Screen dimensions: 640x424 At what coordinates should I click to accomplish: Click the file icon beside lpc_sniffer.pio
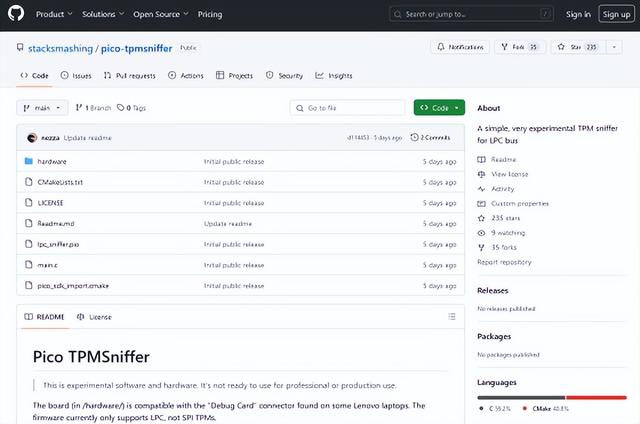(29, 244)
